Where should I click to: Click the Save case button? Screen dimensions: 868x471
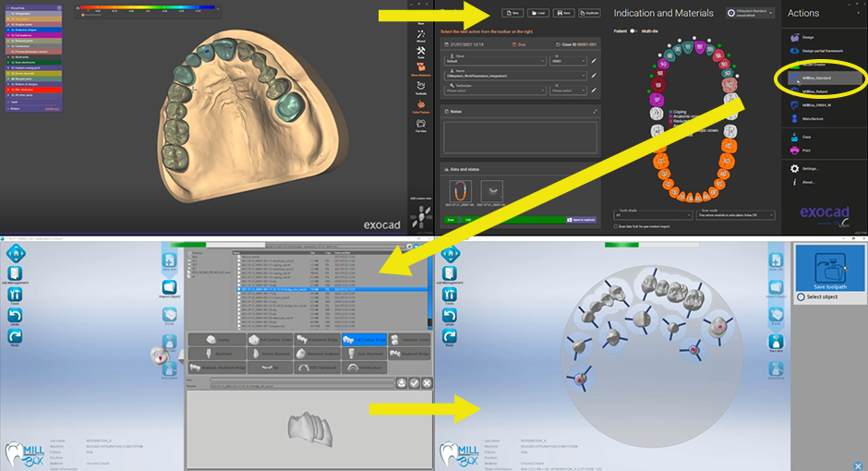tap(563, 13)
